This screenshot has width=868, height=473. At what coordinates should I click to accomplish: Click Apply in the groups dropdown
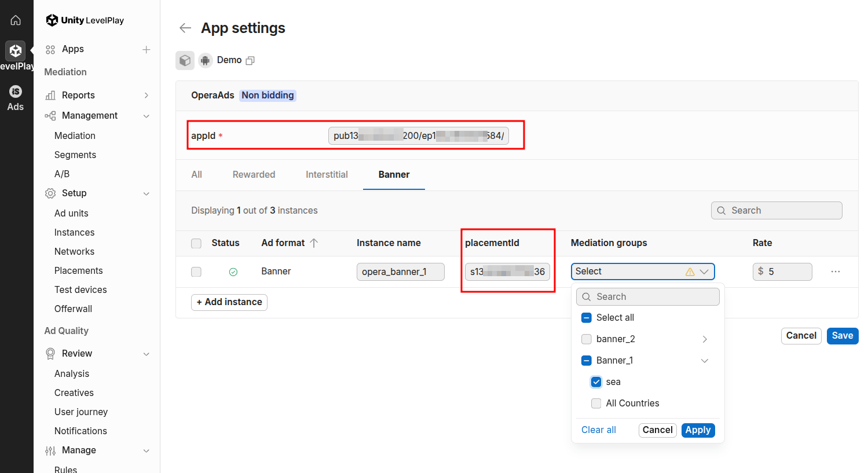coord(698,430)
